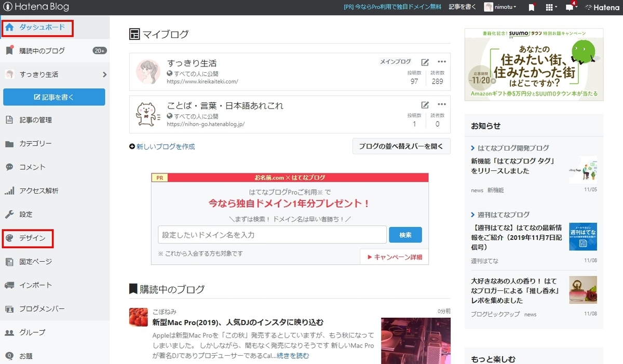
Task: Click メインブログ label on すっきり生活
Action: [x=396, y=61]
